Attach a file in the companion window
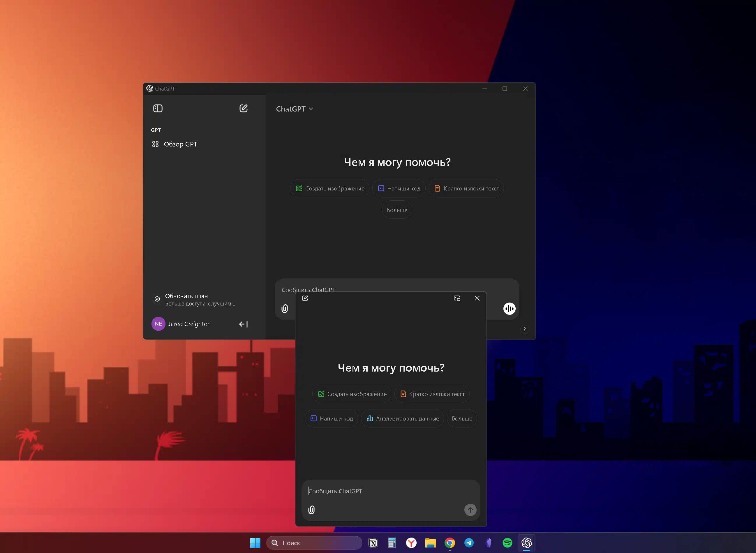Image resolution: width=756 pixels, height=553 pixels. [x=311, y=510]
